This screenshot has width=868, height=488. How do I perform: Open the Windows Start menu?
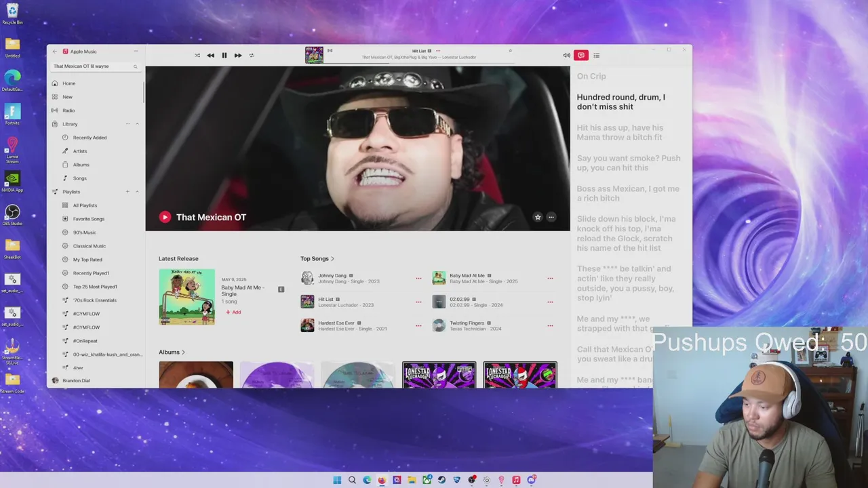[x=337, y=480]
